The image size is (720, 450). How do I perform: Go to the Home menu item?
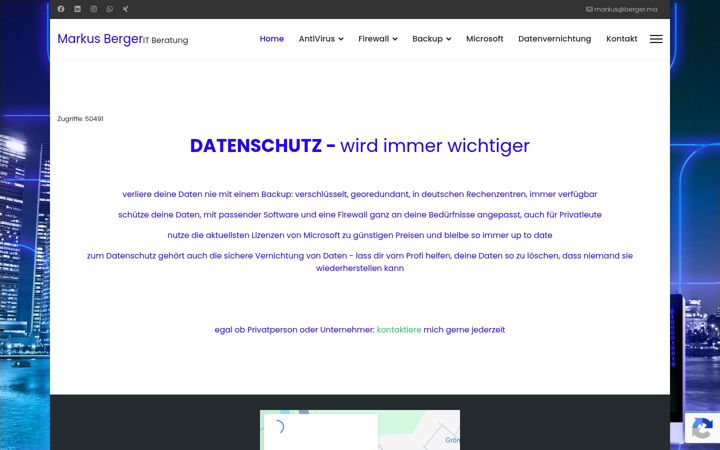[x=272, y=39]
